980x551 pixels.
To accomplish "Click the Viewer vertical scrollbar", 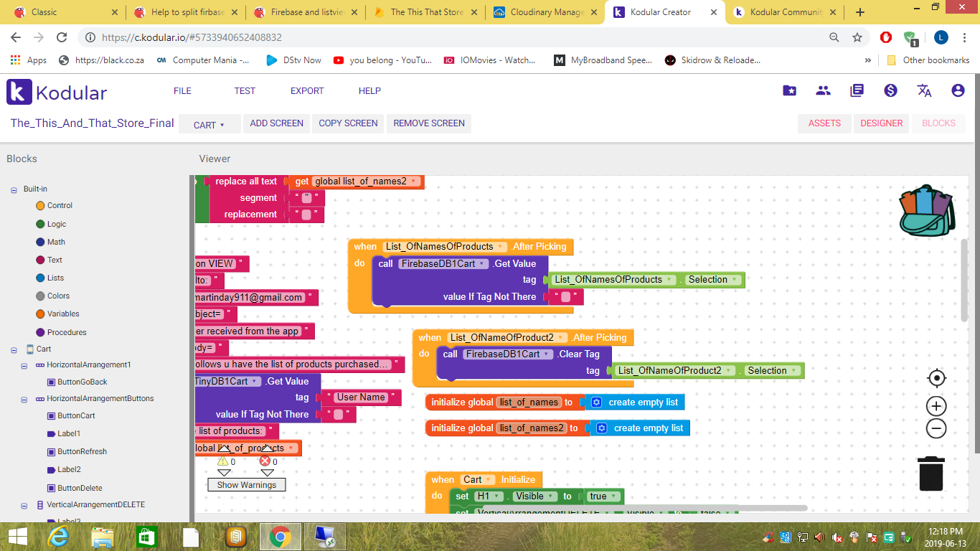I will (964, 281).
